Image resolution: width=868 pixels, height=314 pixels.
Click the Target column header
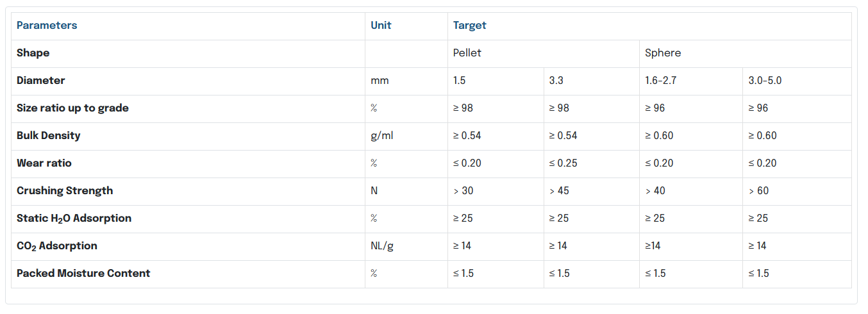[470, 26]
